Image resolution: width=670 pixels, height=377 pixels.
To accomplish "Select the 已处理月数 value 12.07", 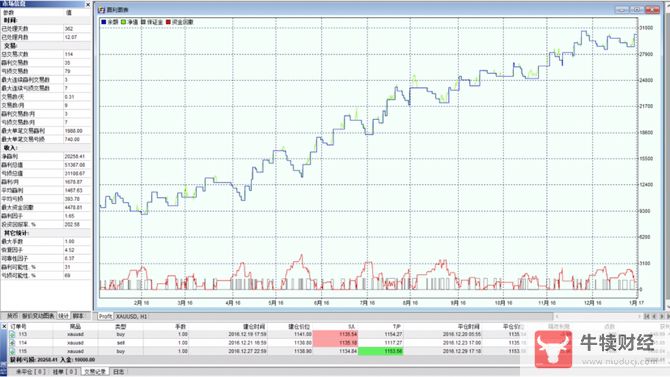I will [x=71, y=37].
